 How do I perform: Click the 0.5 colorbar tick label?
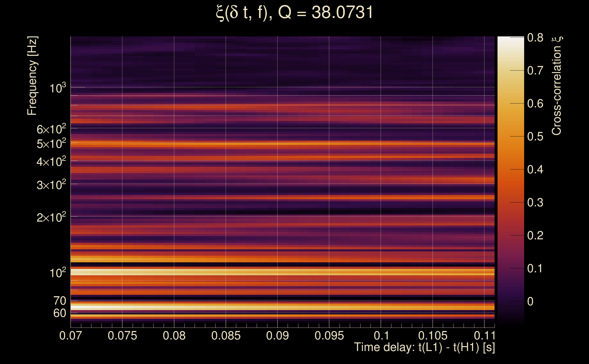click(x=535, y=136)
